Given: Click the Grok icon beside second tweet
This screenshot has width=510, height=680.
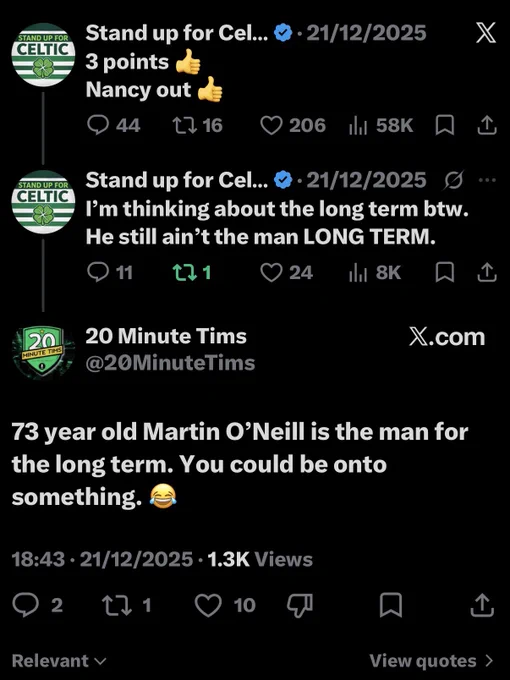Looking at the screenshot, I should 454,180.
